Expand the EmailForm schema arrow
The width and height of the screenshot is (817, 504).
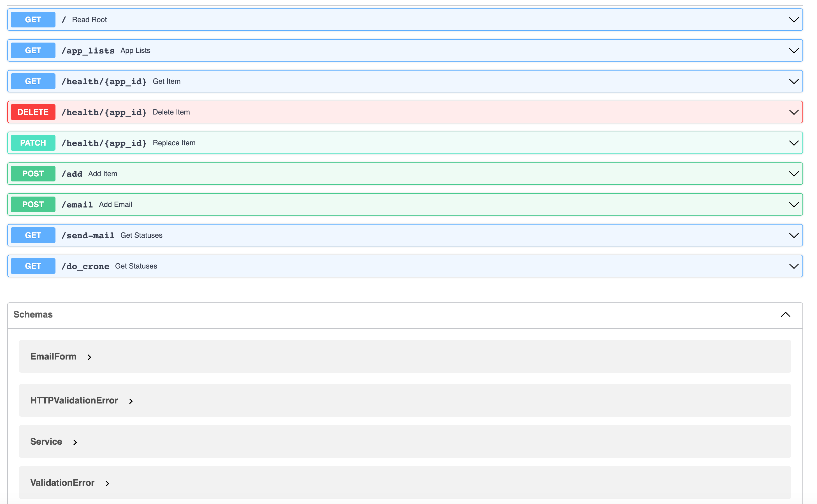pyautogui.click(x=89, y=357)
